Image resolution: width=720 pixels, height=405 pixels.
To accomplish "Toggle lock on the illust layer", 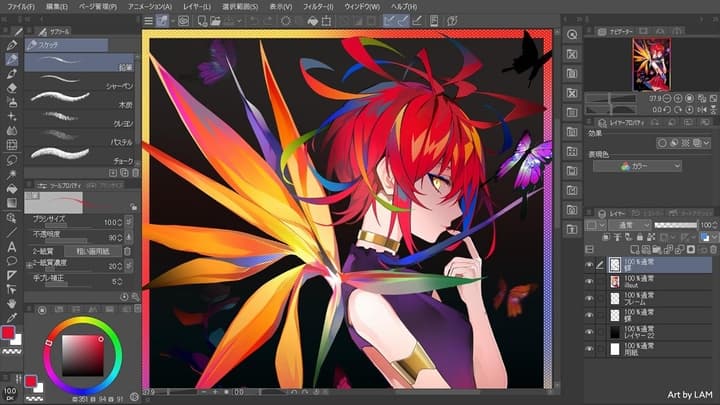I will pos(601,281).
